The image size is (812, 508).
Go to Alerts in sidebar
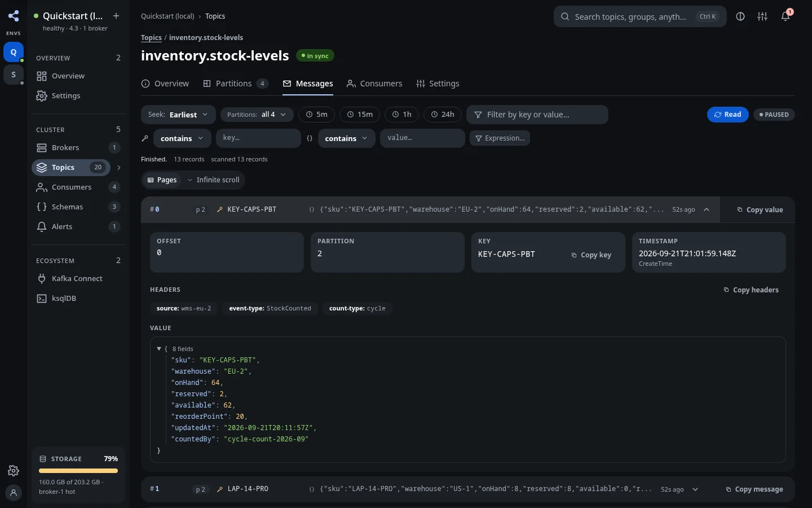(78, 226)
